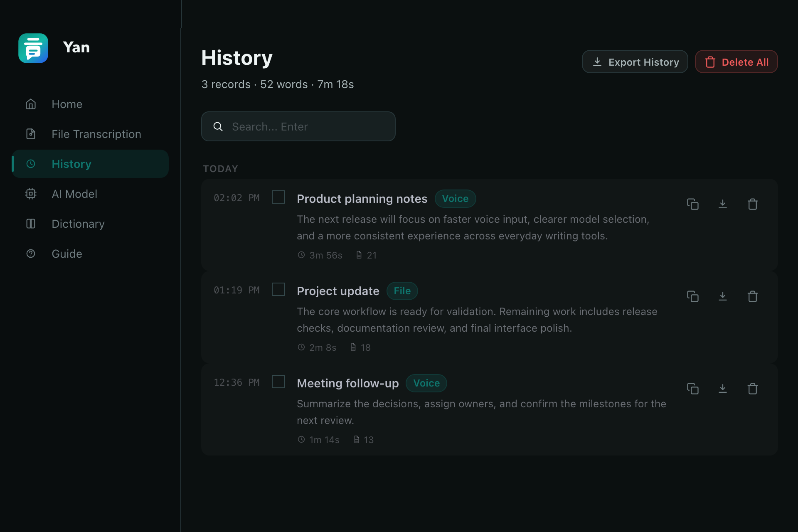The image size is (798, 532).
Task: Download the Meeting follow-up record
Action: coord(723,389)
